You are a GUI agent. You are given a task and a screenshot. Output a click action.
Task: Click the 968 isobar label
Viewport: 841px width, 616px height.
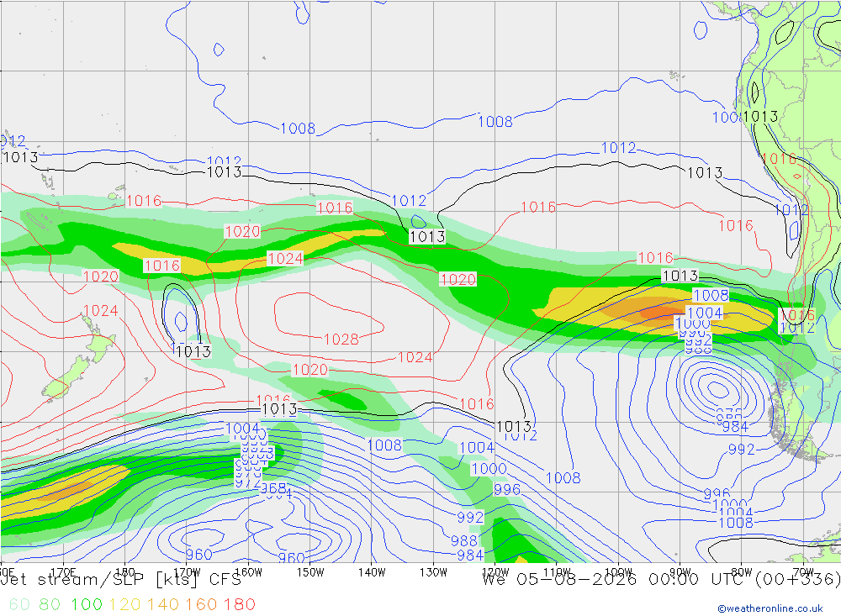click(273, 488)
